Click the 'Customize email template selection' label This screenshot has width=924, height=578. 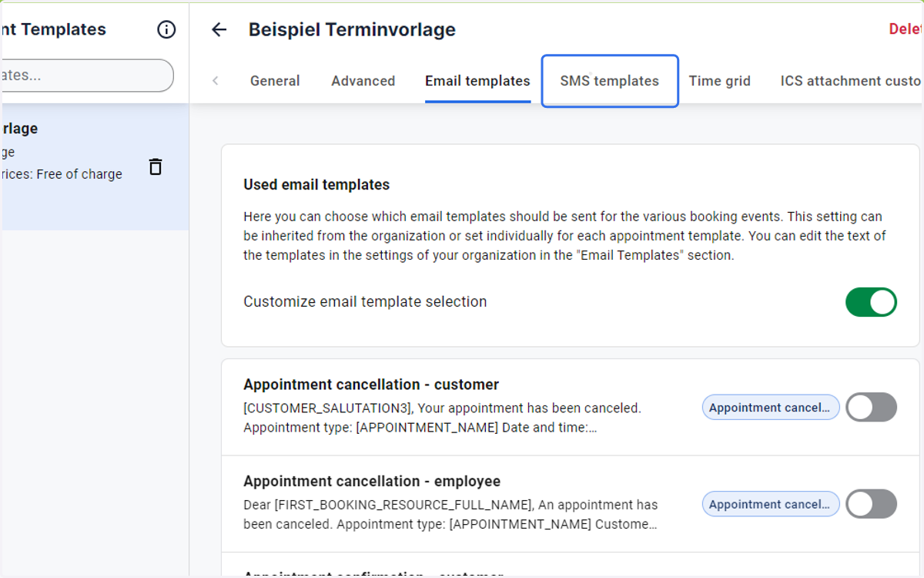point(365,302)
